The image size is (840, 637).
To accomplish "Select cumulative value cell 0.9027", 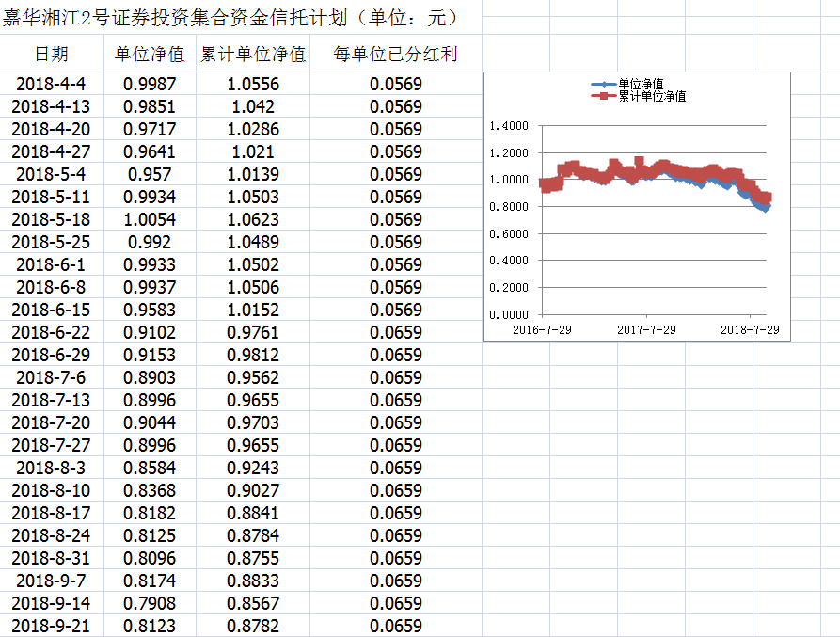I will [x=253, y=490].
